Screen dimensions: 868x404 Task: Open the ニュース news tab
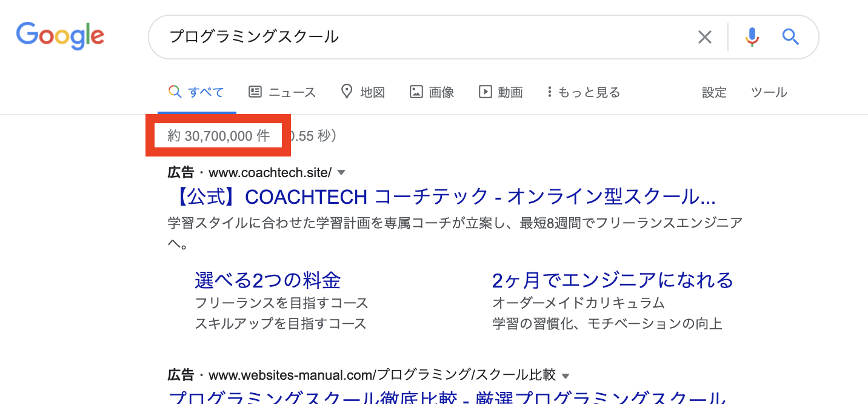coord(282,92)
